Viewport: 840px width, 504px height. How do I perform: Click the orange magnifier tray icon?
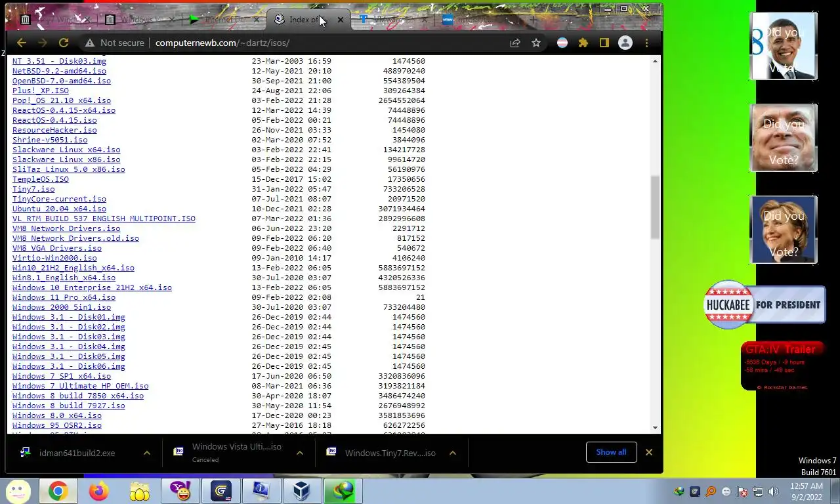711,492
